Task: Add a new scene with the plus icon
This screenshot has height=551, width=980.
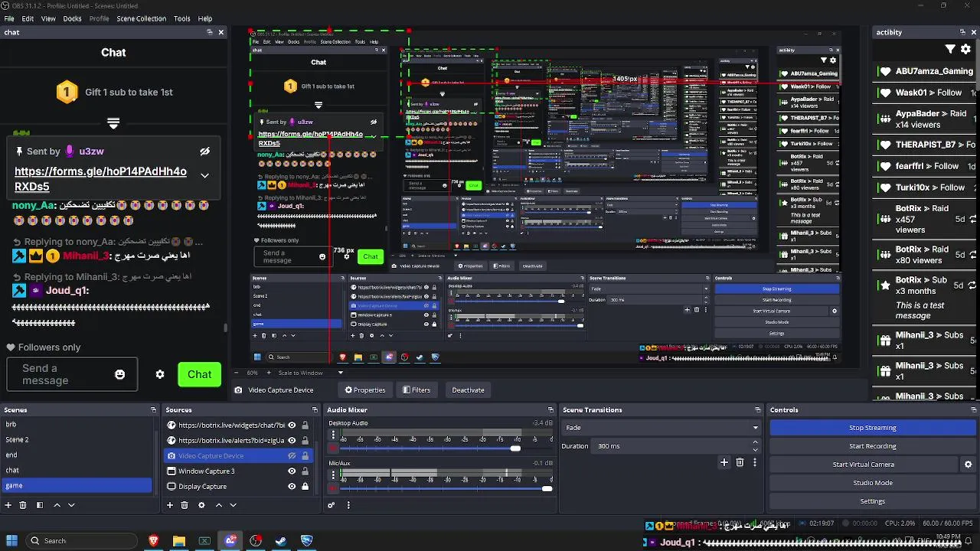Action: tap(8, 505)
